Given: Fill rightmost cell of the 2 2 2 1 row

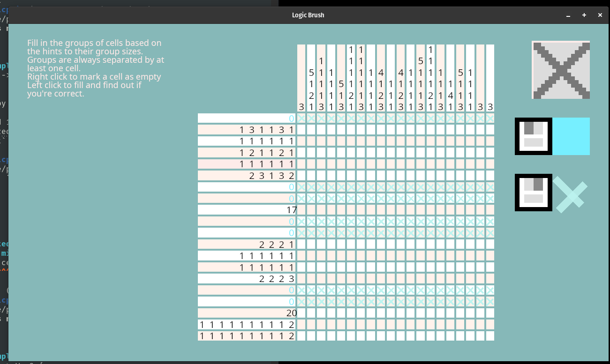Looking at the screenshot, I should 490,244.
